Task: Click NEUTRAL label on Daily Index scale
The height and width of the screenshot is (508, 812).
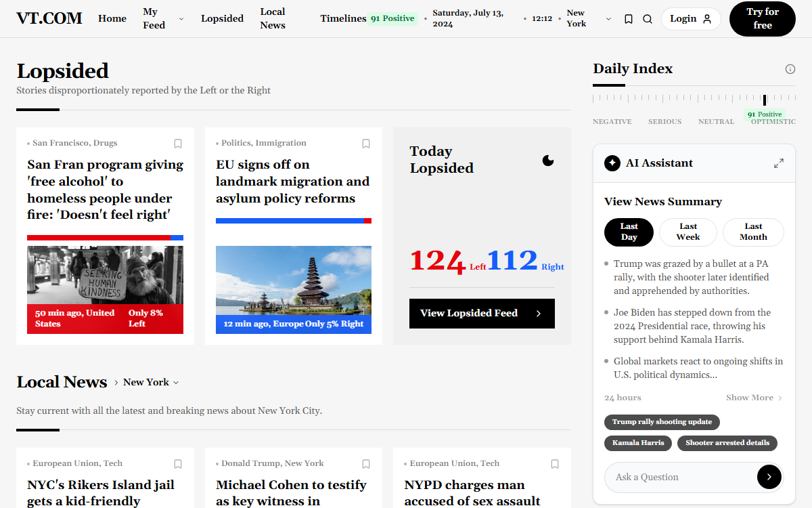Action: click(x=716, y=121)
